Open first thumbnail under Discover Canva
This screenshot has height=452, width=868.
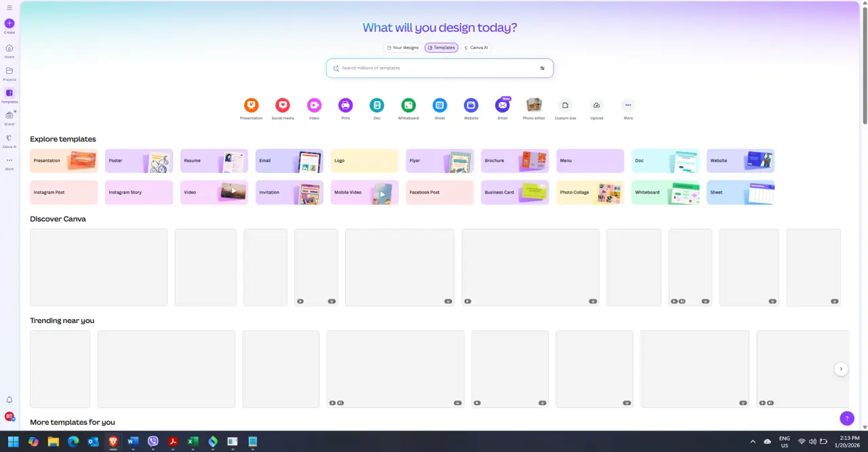98,267
